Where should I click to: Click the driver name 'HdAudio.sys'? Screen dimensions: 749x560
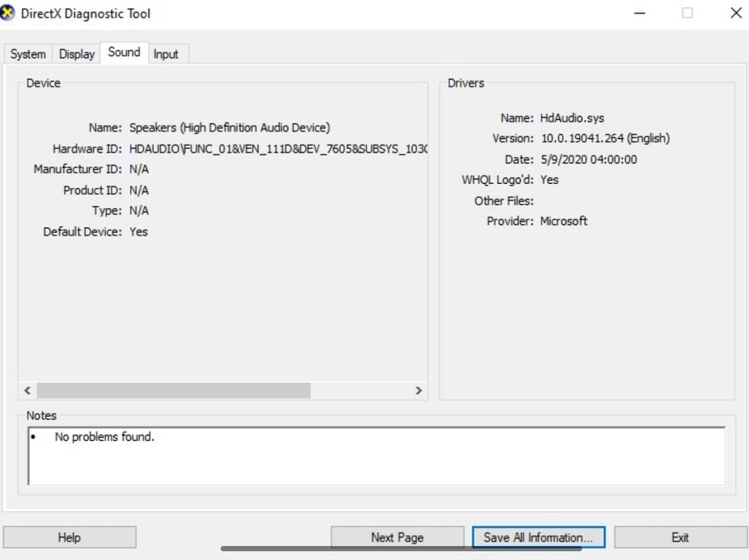pyautogui.click(x=572, y=118)
